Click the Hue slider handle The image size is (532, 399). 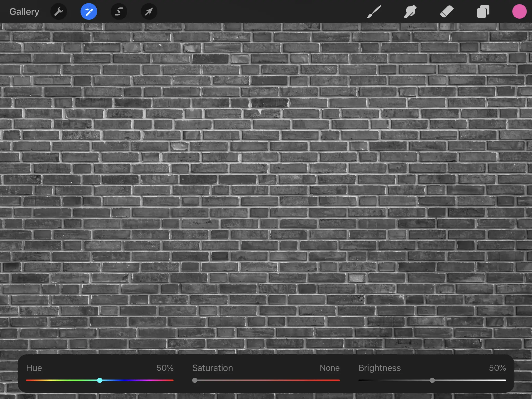100,380
